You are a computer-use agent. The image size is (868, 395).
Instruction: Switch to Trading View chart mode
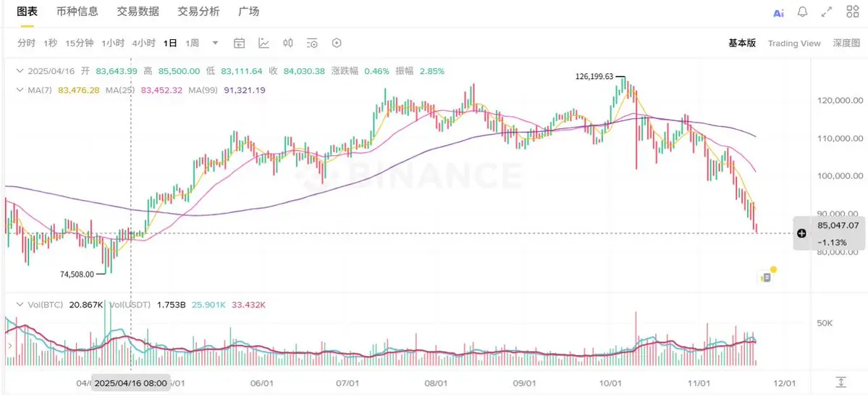click(x=794, y=43)
